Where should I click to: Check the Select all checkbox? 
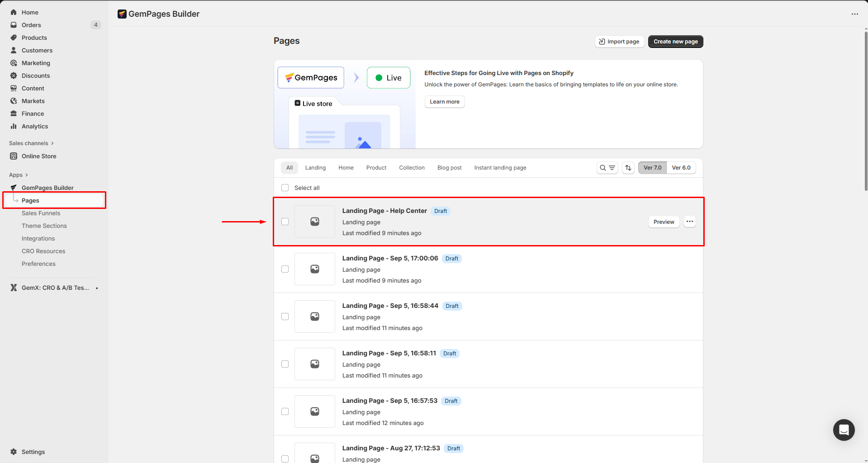tap(285, 188)
